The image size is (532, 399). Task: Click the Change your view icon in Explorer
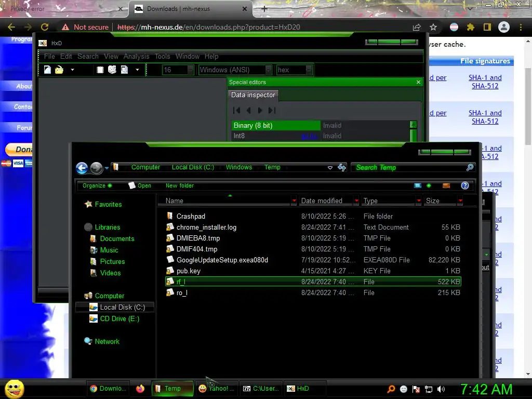tap(418, 185)
